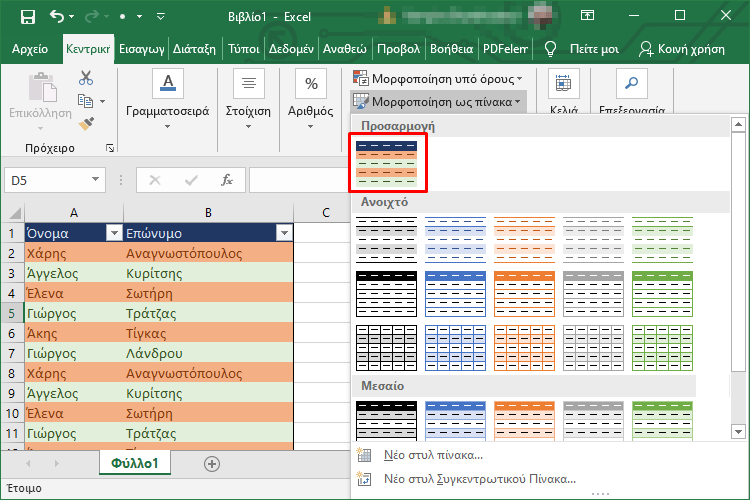Click Μορφοποίηση ως πίνακα button
This screenshot has height=500, width=750.
438,101
